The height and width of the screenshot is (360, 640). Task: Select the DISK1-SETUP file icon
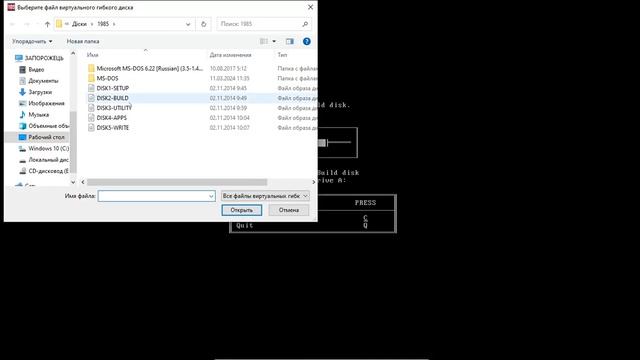pyautogui.click(x=91, y=88)
